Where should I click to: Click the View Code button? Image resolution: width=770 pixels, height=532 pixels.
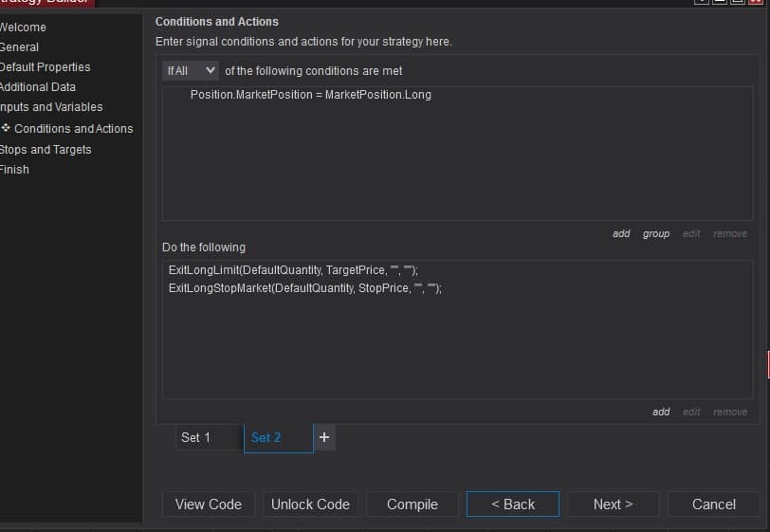(x=209, y=504)
